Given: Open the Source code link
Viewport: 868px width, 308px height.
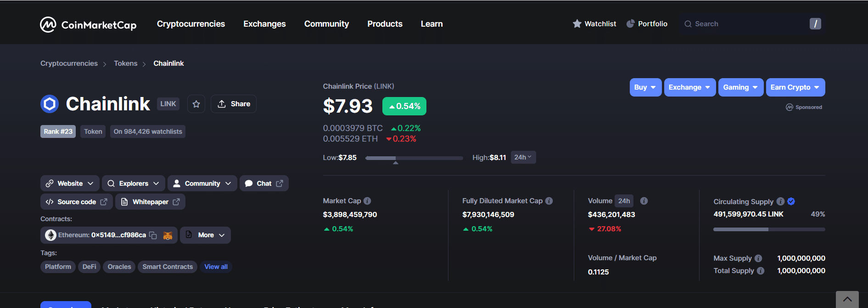Looking at the screenshot, I should (77, 202).
